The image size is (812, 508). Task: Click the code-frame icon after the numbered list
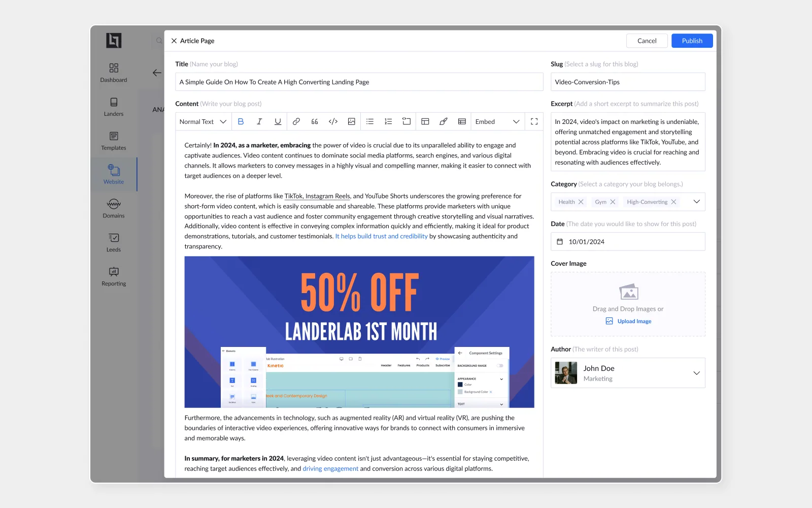pyautogui.click(x=407, y=121)
